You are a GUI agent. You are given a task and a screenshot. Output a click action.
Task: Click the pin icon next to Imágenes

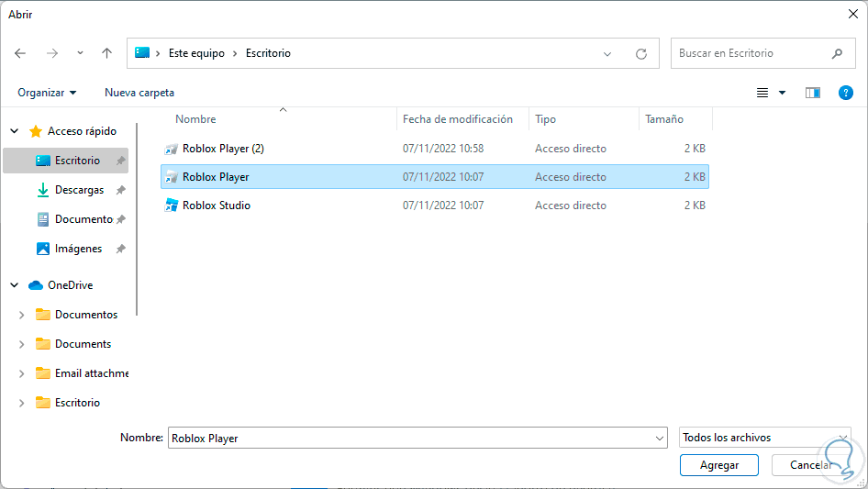click(x=120, y=249)
